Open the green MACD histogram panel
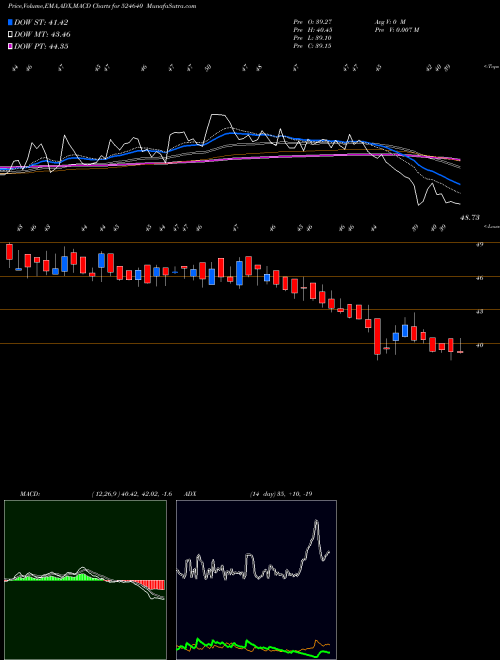Screen dimensions: 500x660 pos(85,580)
